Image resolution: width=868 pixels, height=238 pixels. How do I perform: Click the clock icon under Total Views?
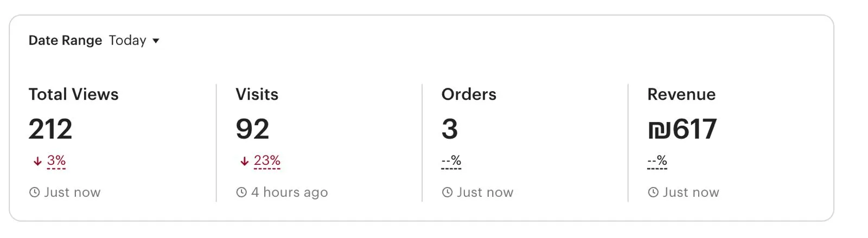tap(34, 192)
